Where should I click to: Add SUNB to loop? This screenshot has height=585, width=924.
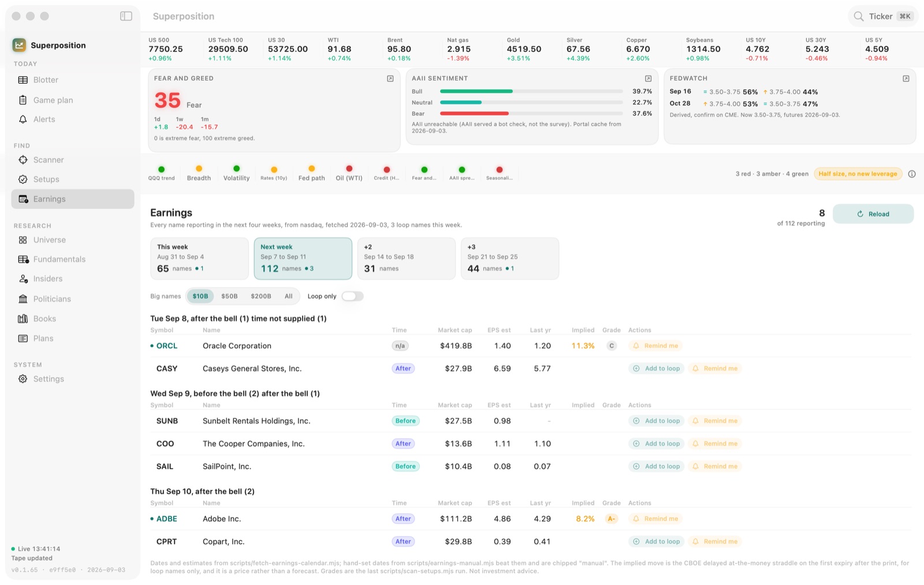tap(657, 421)
